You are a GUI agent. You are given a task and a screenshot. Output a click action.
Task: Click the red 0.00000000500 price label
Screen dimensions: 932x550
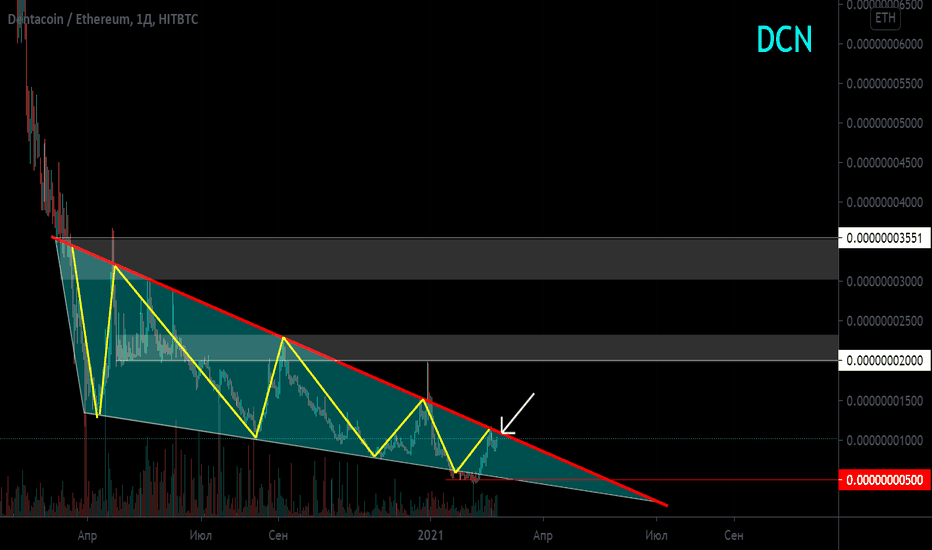click(x=884, y=480)
